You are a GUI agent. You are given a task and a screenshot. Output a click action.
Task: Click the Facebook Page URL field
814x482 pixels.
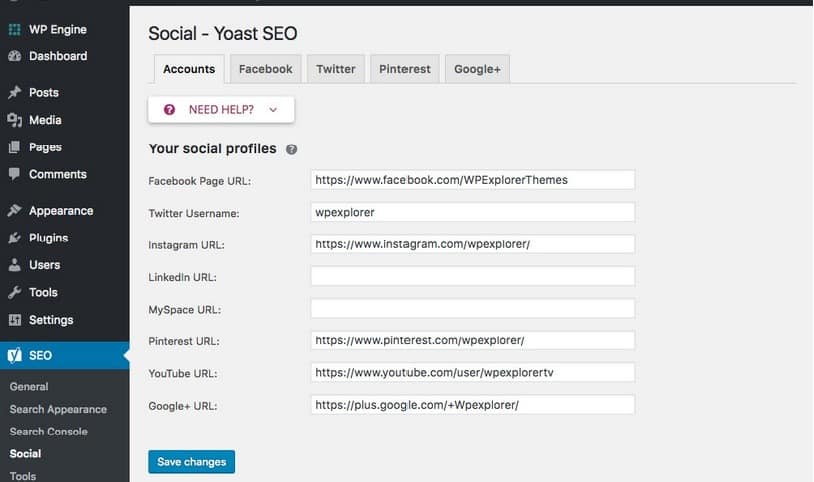tap(473, 180)
